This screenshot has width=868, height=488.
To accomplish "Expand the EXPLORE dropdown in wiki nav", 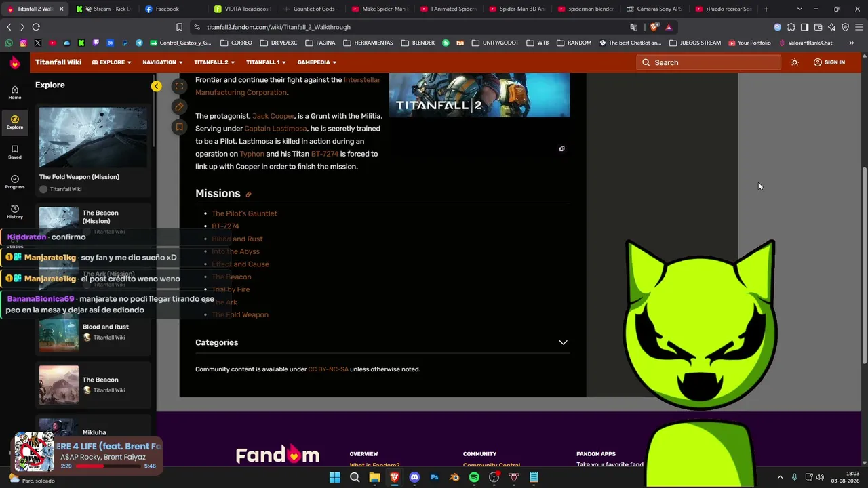I will [112, 62].
